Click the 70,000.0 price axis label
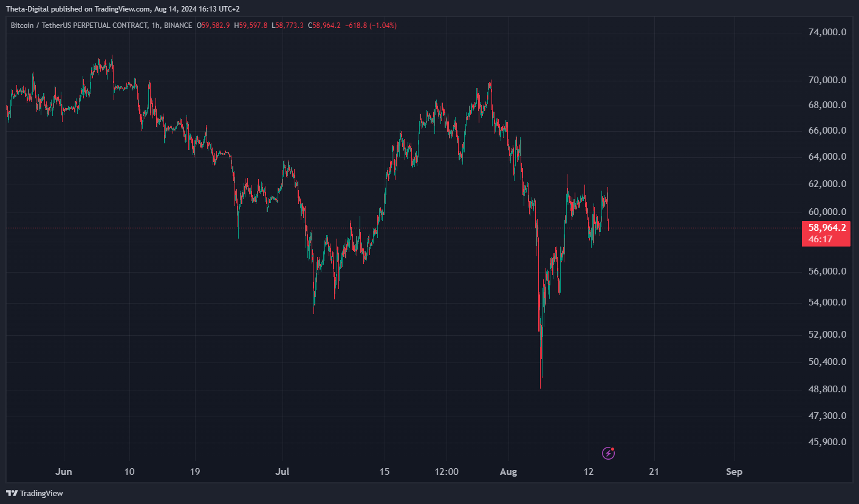This screenshot has height=504, width=859. [x=826, y=80]
